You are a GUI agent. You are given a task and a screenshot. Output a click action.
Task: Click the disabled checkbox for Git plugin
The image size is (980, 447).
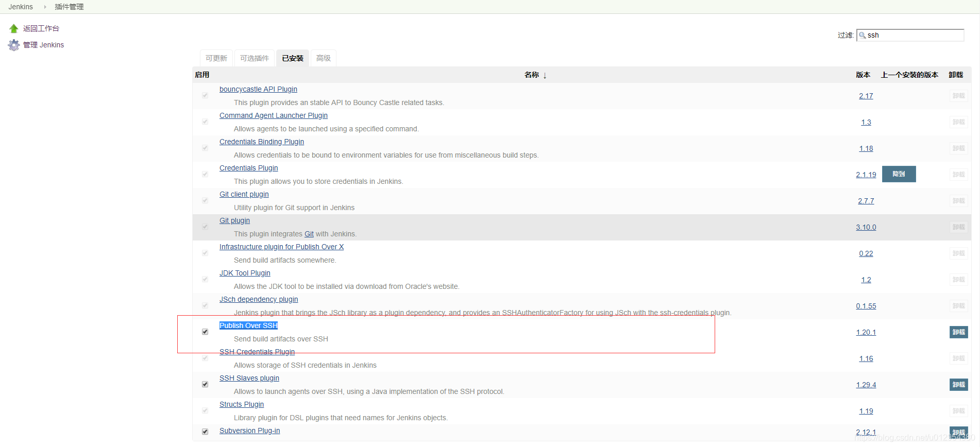(x=205, y=227)
